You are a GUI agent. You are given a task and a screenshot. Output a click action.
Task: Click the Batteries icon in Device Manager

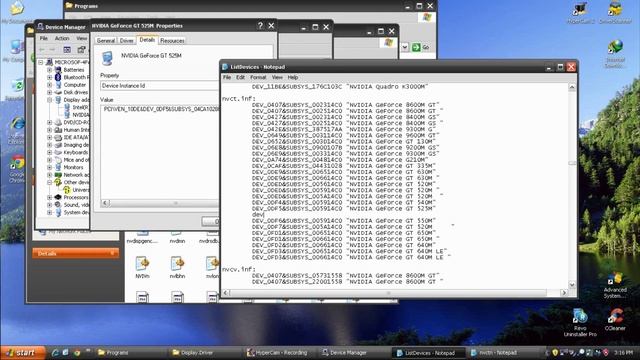click(58, 70)
